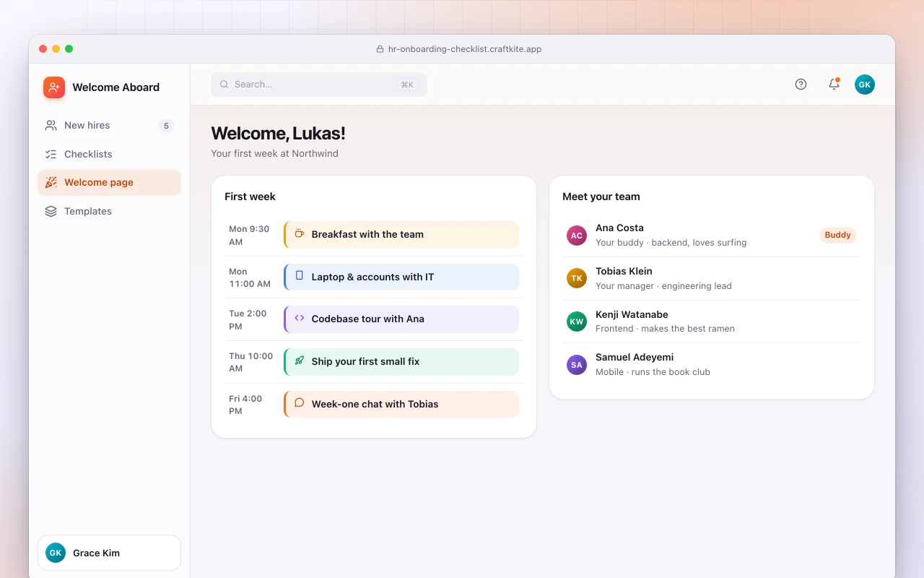Open the Ship your first small fix event
Viewport: 924px width, 578px height.
point(401,362)
